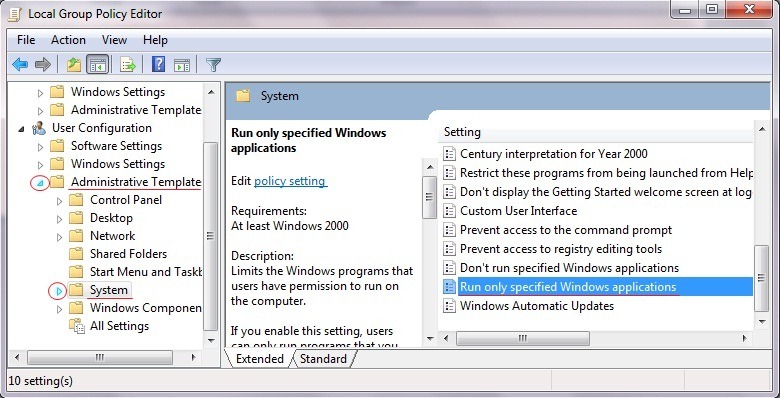
Task: Click icon beside Prevent access to the command prompt
Action: coord(449,229)
